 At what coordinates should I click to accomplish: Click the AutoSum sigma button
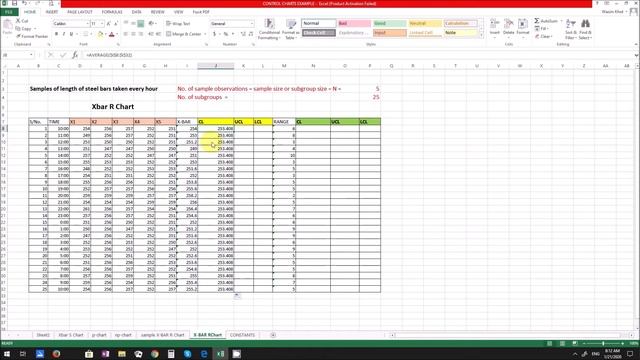tap(545, 21)
